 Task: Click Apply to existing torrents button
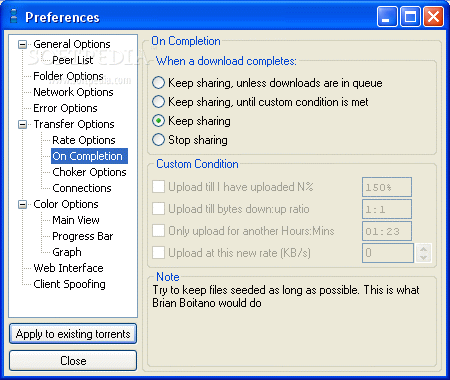click(x=73, y=334)
